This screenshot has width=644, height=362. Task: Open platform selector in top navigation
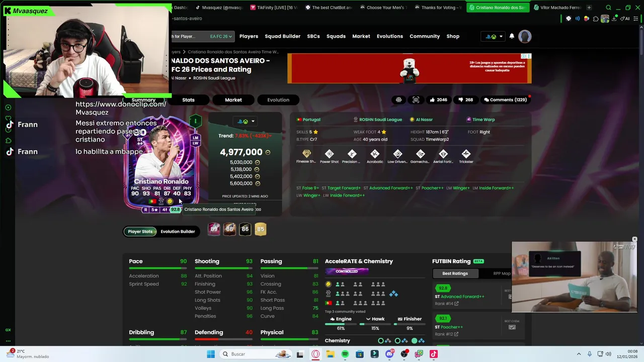coord(494,36)
